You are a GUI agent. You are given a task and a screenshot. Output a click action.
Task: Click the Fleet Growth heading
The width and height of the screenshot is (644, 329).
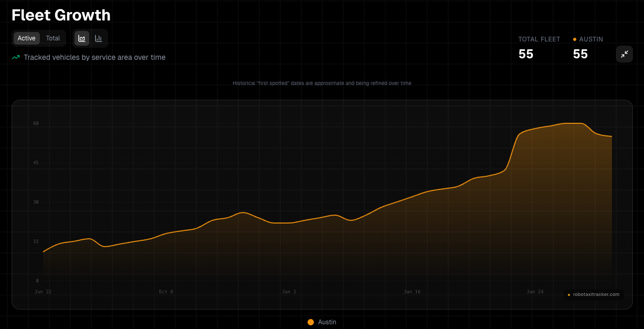click(x=61, y=15)
